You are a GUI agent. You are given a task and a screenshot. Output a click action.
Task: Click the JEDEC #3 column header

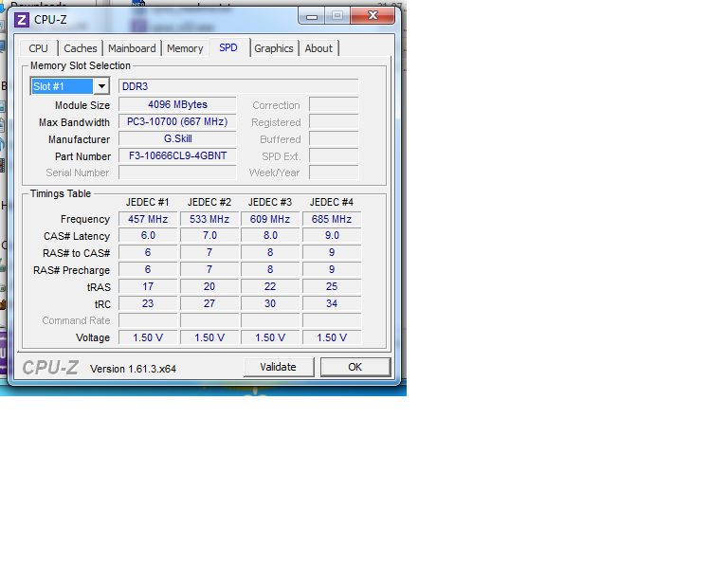coord(270,202)
